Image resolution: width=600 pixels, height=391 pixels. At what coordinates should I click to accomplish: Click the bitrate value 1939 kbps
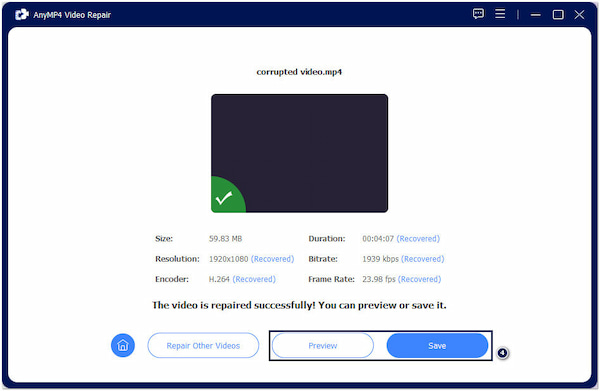(380, 259)
